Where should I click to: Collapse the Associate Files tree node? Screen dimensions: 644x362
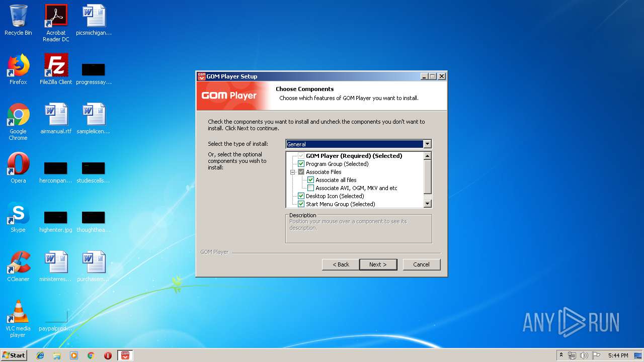tap(292, 172)
